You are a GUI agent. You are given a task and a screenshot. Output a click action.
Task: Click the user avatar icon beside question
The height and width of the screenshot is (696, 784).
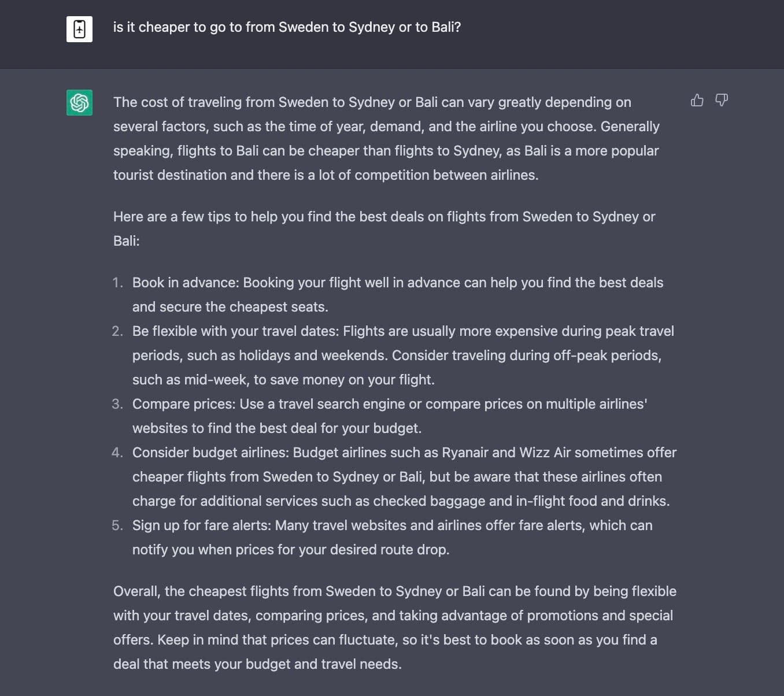point(79,29)
